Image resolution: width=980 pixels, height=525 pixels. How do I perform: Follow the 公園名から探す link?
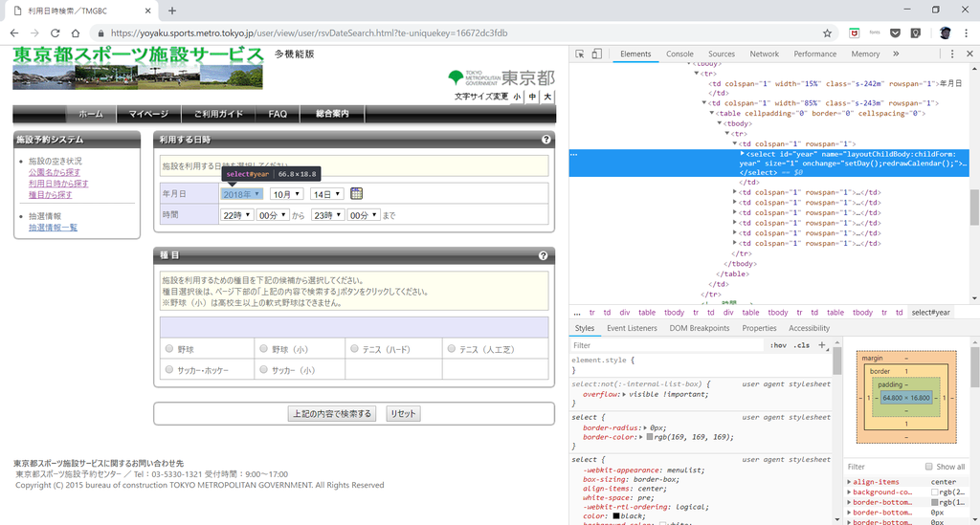click(55, 172)
